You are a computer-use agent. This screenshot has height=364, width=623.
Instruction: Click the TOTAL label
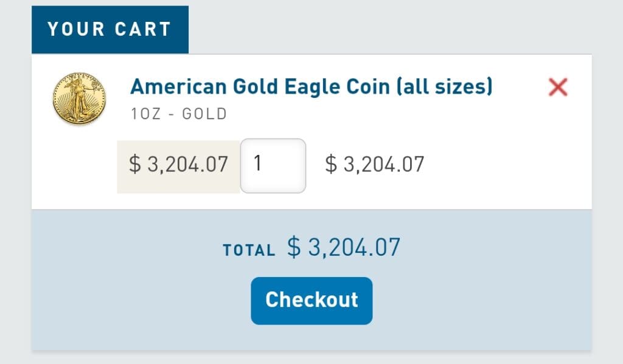pos(249,250)
